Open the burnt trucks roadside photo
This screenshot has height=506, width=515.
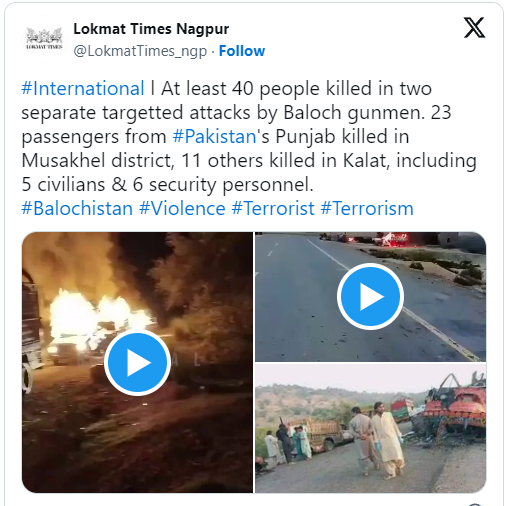(370, 428)
